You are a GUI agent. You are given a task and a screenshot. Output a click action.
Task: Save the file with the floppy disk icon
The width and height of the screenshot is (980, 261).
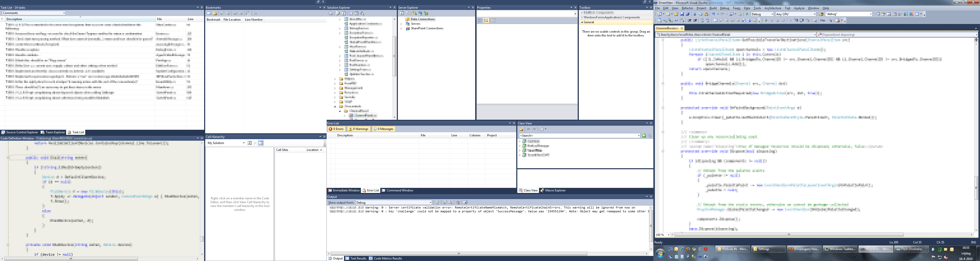coord(682,14)
